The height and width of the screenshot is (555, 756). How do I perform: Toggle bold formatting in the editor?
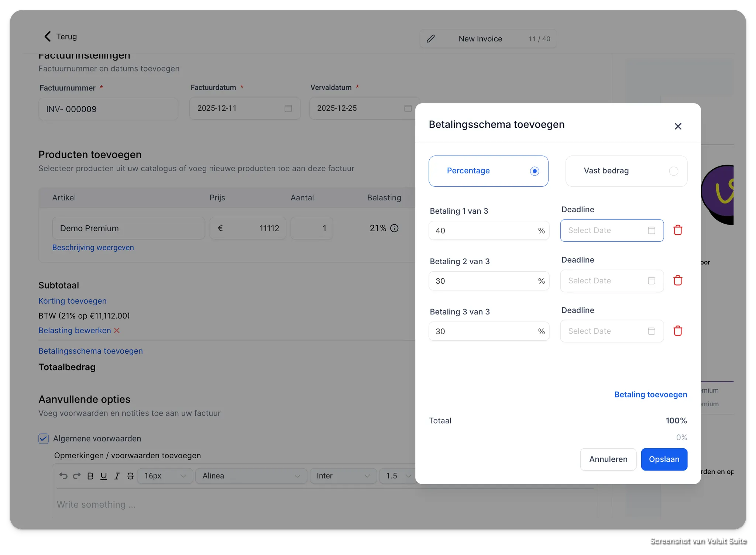[90, 476]
